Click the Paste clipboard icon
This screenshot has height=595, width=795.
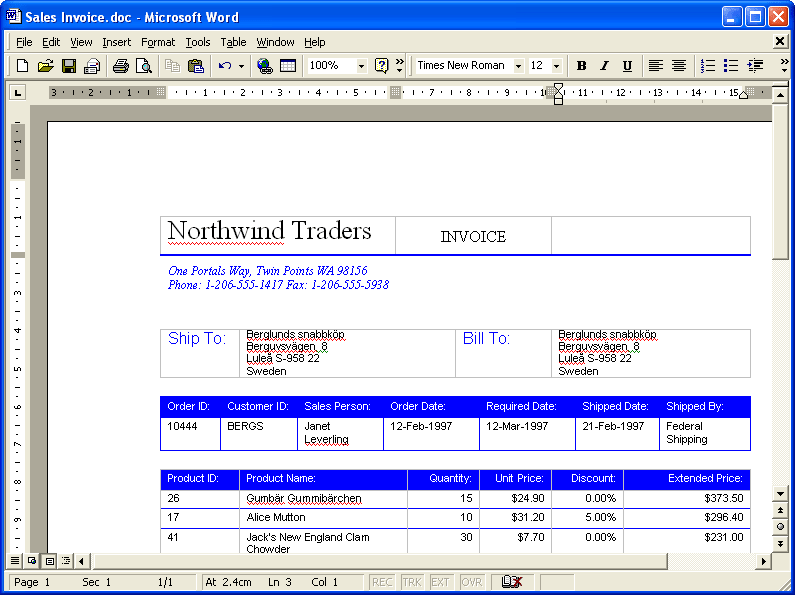point(196,65)
